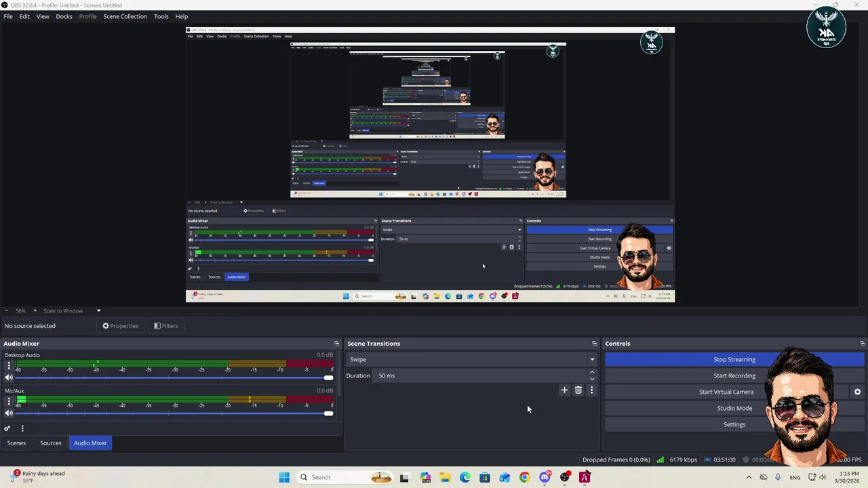
Task: Launch Microsoft 365 Copilot from taskbar
Action: tap(425, 477)
